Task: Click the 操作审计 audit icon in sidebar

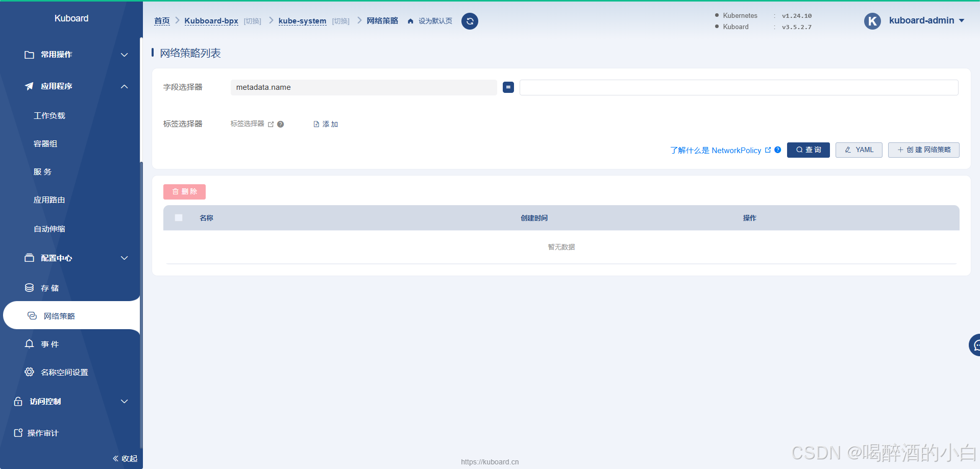Action: coord(18,433)
